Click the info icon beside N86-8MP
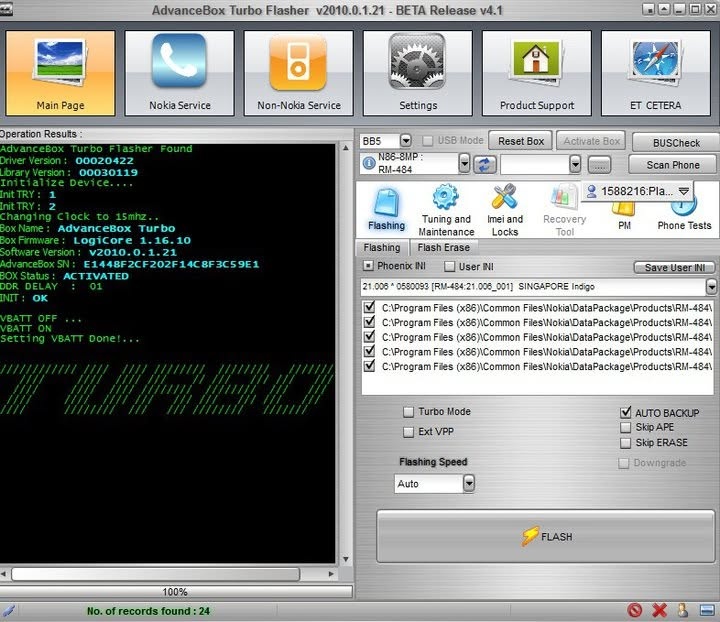Screen dimensions: 720x622 click(369, 163)
